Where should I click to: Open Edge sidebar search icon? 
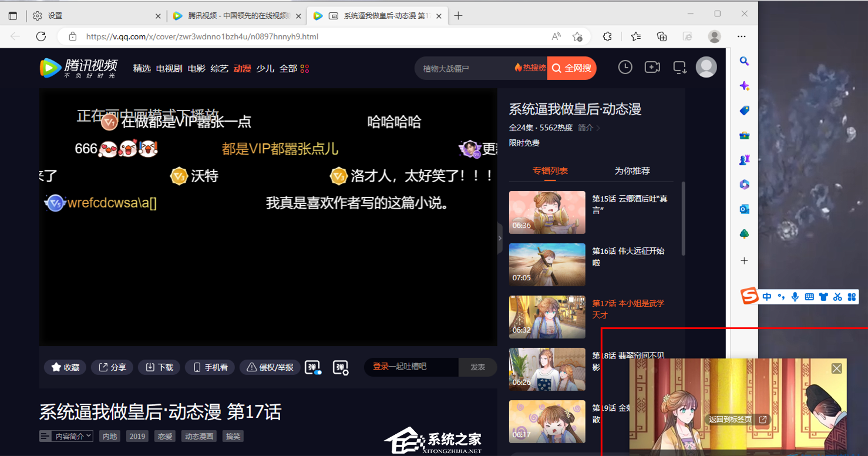pos(744,61)
